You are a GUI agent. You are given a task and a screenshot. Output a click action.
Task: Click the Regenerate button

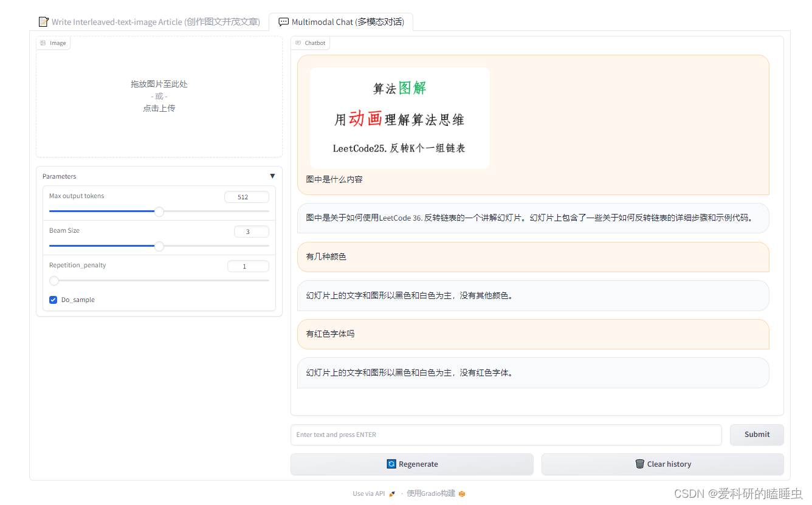click(x=412, y=464)
